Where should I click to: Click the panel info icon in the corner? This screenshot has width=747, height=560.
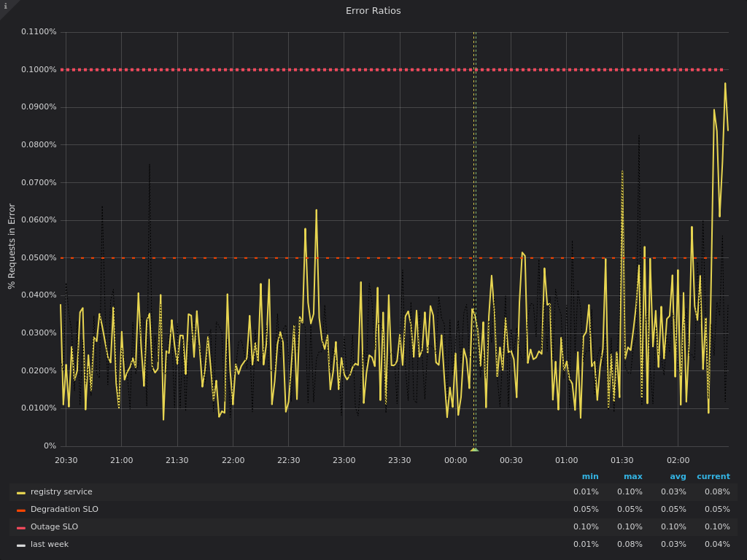coord(6,7)
